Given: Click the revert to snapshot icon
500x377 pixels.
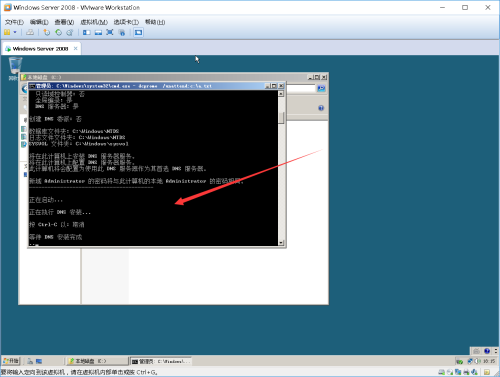Looking at the screenshot, I should (x=58, y=32).
